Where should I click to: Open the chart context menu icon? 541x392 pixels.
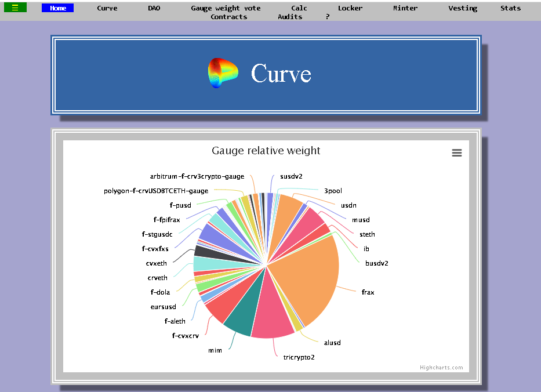click(x=457, y=153)
